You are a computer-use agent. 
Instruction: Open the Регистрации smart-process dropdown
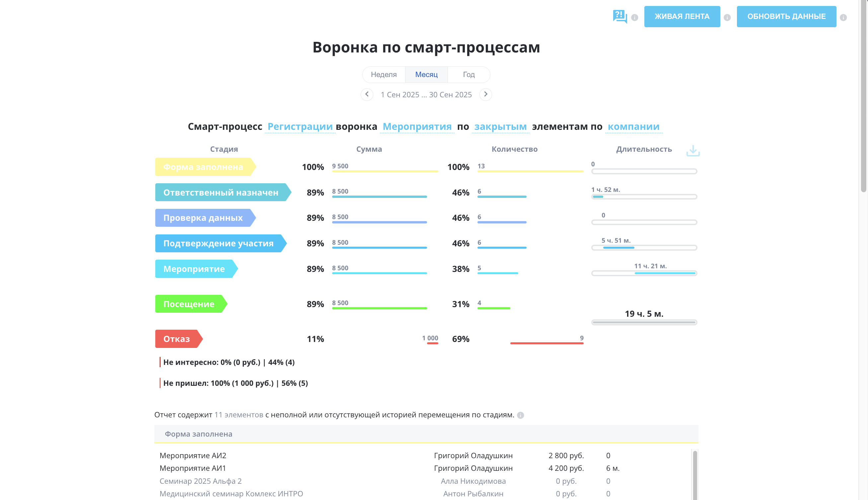point(300,127)
